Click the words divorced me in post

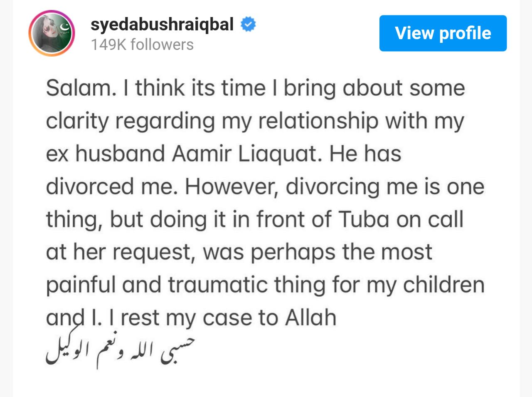tap(109, 187)
